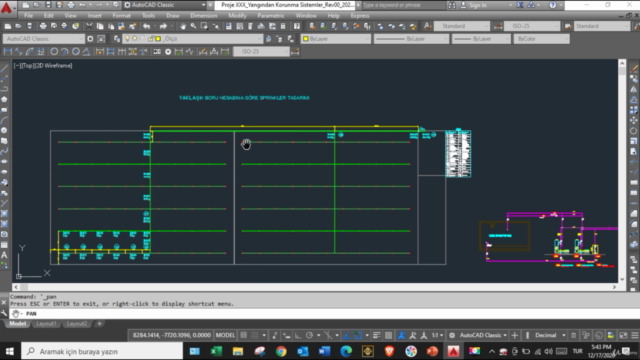The width and height of the screenshot is (640, 360).
Task: Open the Layer Properties Manager icon
Action: [x=117, y=39]
